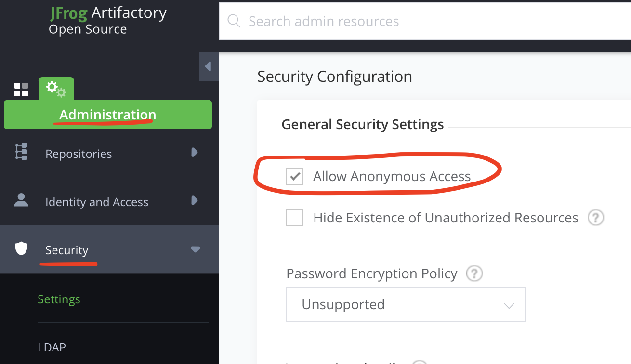Select the Administration menu label

point(107,115)
